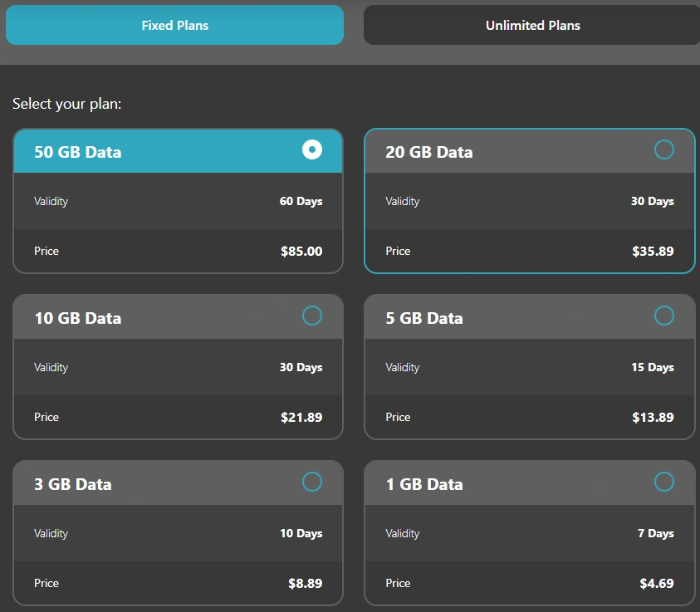Open the Fixed Plans tab
Viewport: 700px width, 612px height.
174,25
